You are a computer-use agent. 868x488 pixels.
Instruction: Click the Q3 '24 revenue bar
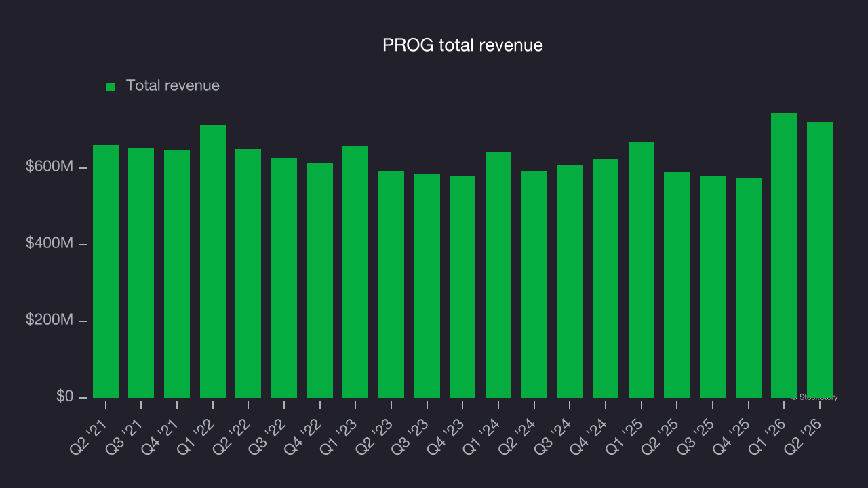pos(570,281)
